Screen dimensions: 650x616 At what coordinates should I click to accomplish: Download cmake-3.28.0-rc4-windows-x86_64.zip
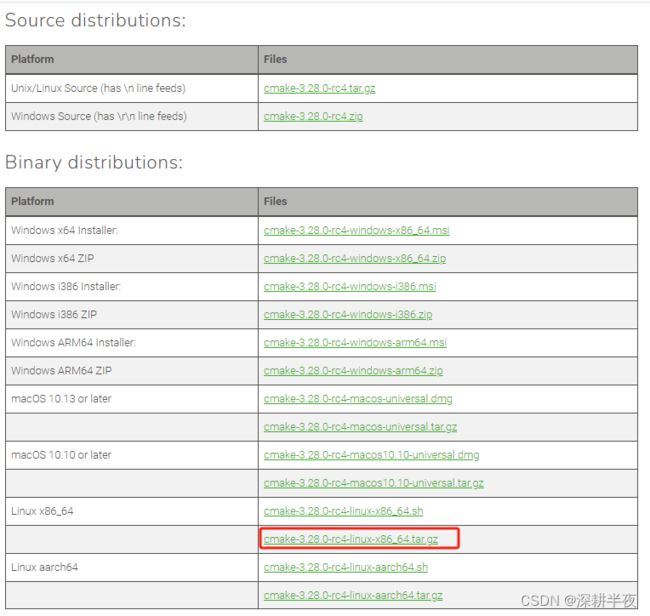[355, 258]
